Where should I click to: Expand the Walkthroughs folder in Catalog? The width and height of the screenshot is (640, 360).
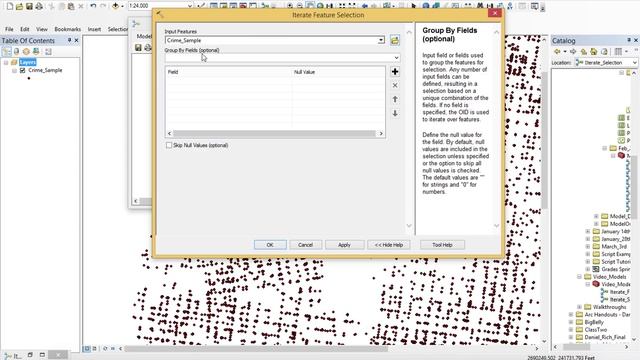pyautogui.click(x=579, y=307)
